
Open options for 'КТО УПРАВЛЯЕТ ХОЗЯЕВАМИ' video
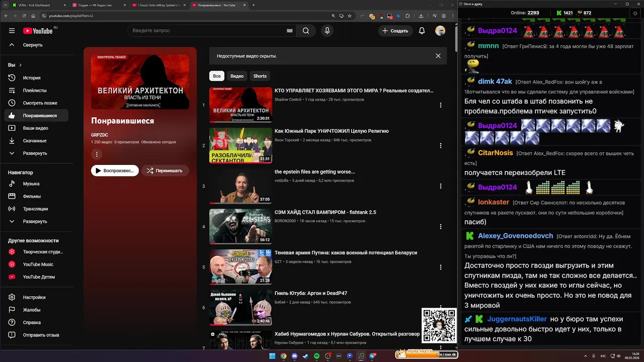pyautogui.click(x=441, y=105)
